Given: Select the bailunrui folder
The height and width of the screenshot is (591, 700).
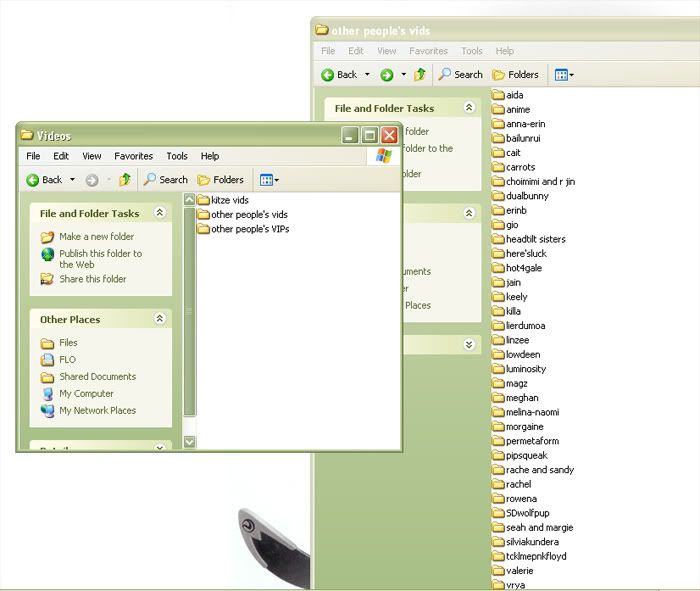Looking at the screenshot, I should [x=516, y=138].
